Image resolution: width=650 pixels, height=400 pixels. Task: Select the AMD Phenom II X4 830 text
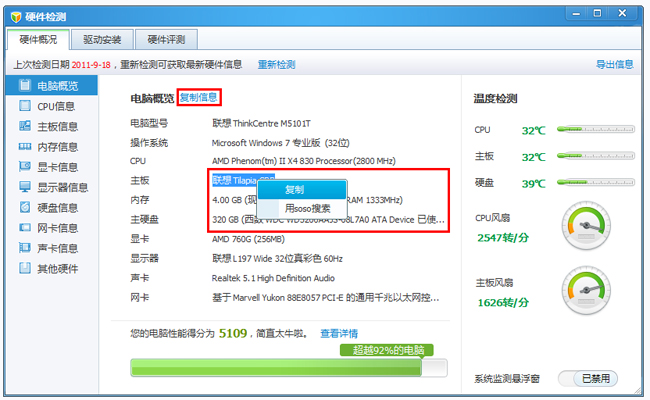click(303, 161)
